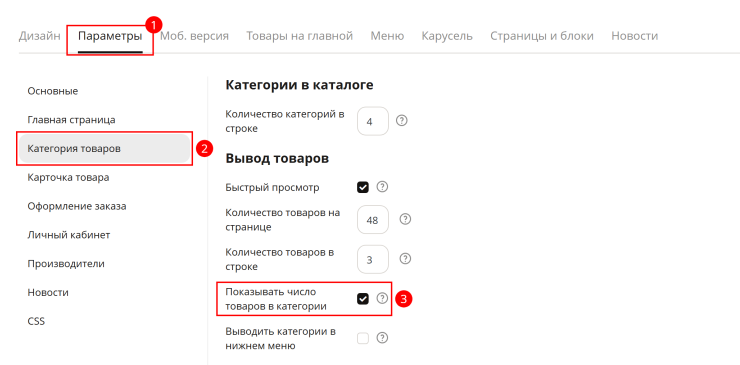Go to Оформление заказа section
Viewport: 740px width, 365px height.
click(x=77, y=206)
